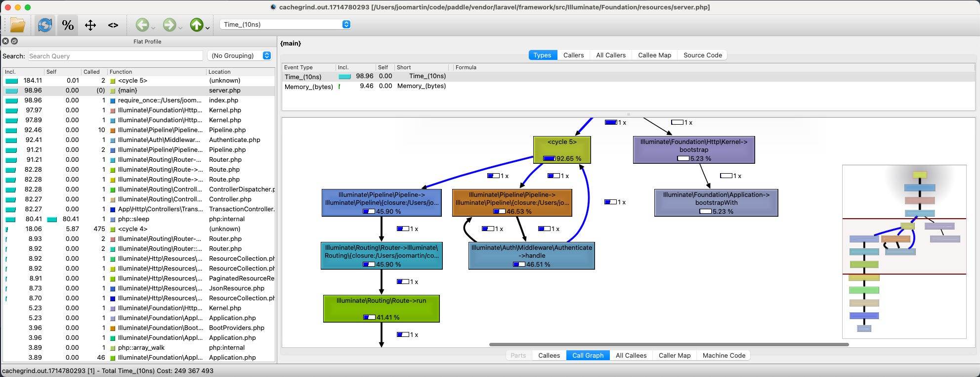Open the Time_(10ns) event type dropdown
Screen dimensions: 980x377
[x=285, y=24]
